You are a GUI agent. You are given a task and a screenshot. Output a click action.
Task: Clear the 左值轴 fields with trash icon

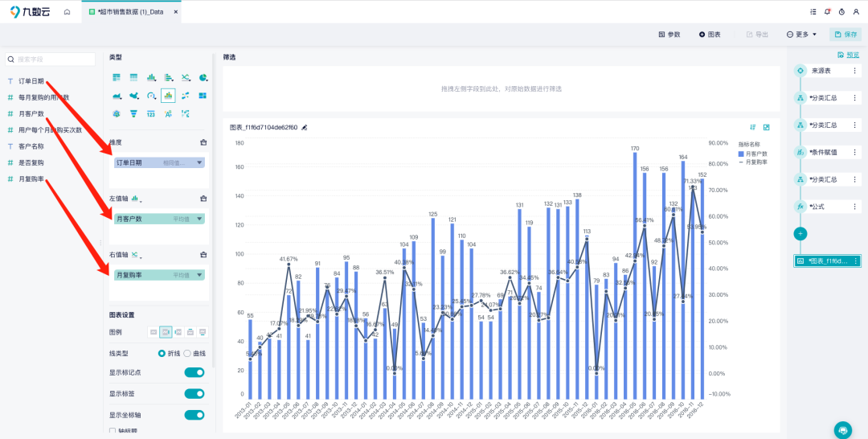203,198
